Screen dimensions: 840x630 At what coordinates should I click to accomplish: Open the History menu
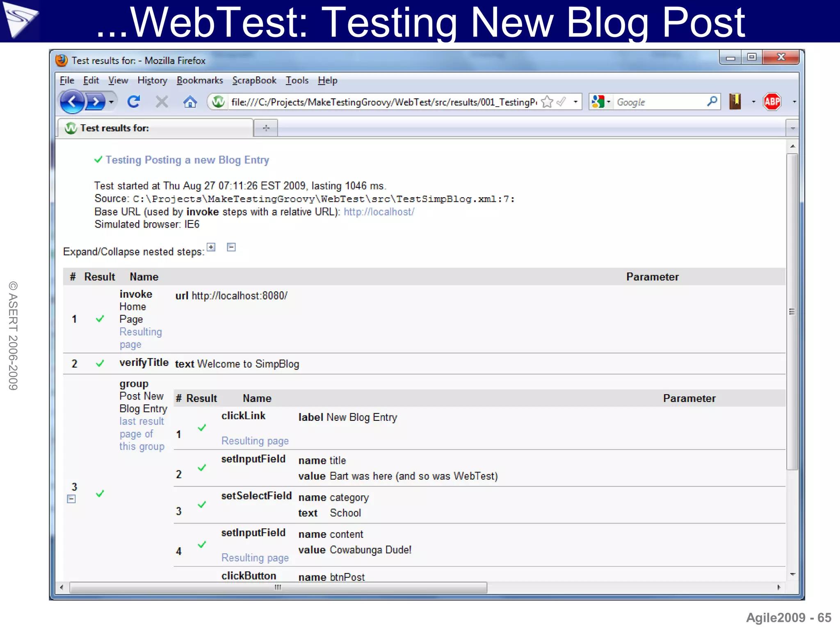tap(152, 80)
